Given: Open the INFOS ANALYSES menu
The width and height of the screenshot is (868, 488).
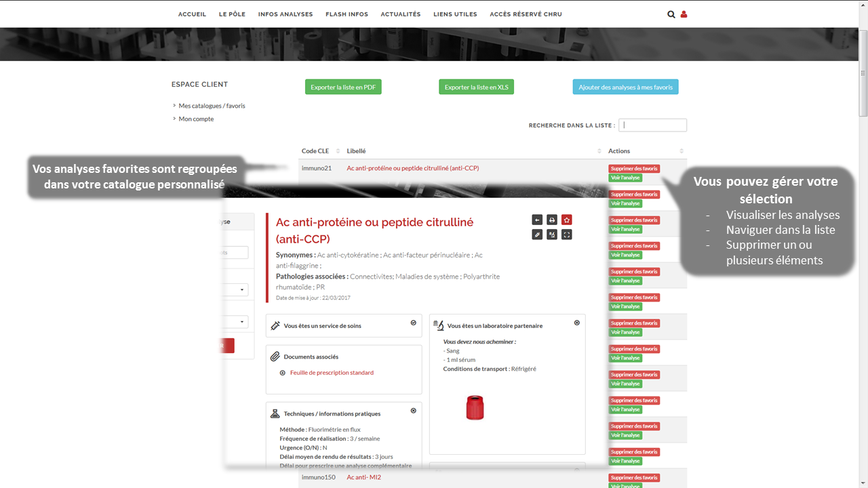Looking at the screenshot, I should coord(285,14).
